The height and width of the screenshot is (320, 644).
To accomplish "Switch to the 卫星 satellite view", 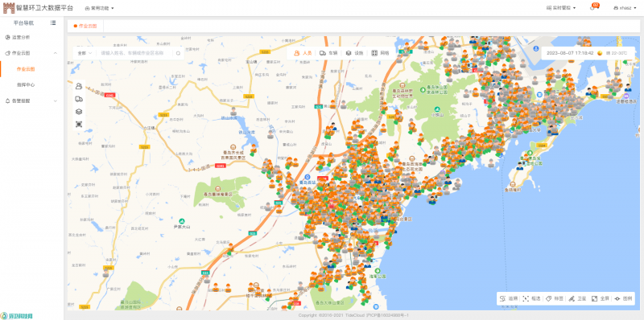I will [x=577, y=298].
